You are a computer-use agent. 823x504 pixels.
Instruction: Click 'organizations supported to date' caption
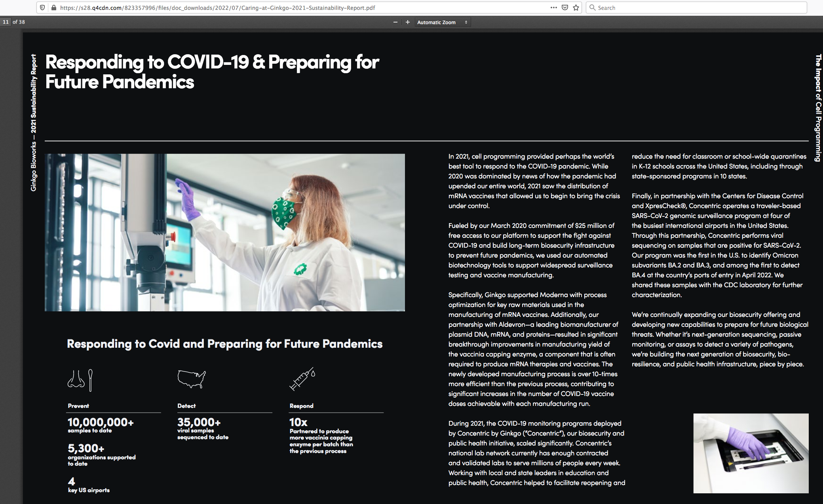point(102,460)
